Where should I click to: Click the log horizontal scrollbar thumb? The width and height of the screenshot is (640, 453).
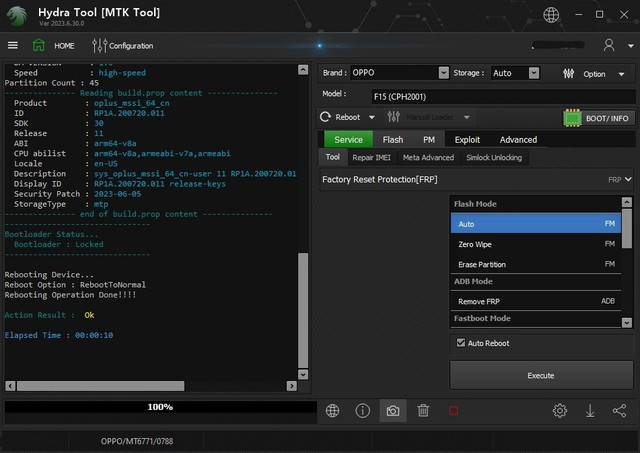pyautogui.click(x=100, y=386)
